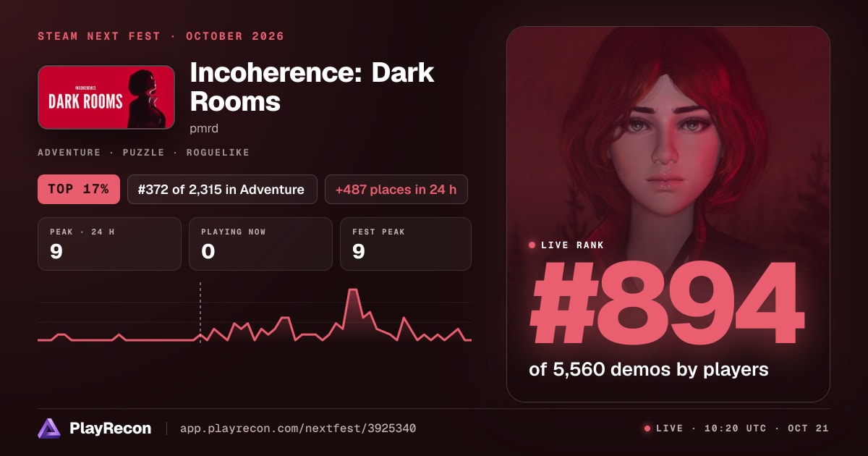868x456 pixels.
Task: Click the PlayRecon brand name
Action: point(111,428)
